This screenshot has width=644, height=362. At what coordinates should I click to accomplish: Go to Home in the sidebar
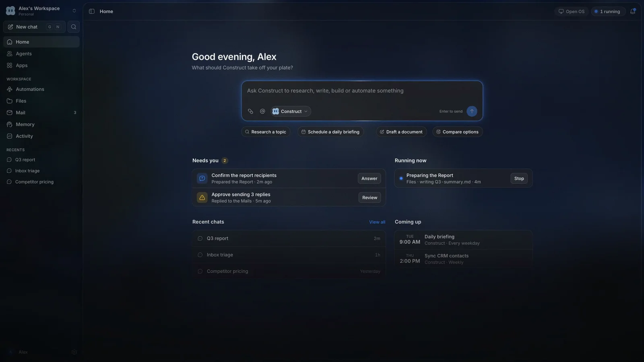[x=41, y=42]
